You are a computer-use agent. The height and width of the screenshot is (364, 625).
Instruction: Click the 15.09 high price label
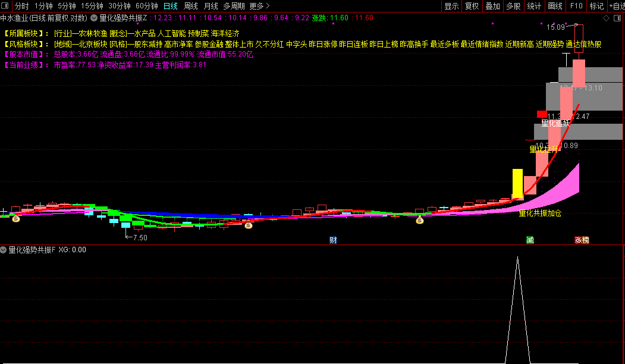tap(555, 27)
